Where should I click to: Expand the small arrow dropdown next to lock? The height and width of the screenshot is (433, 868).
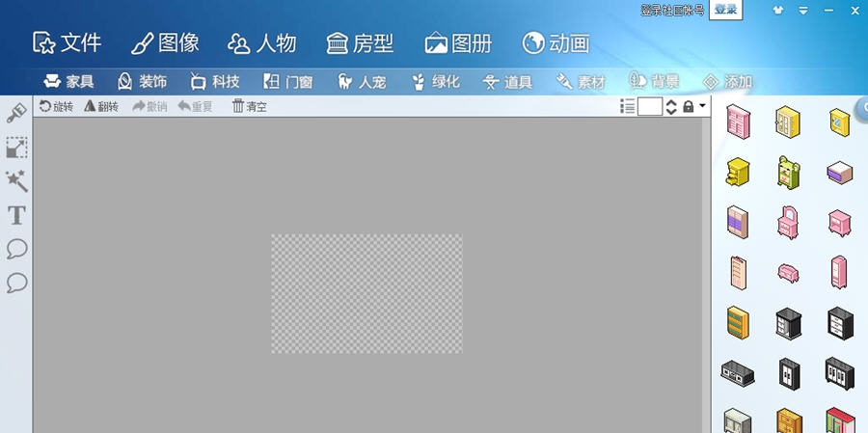(x=702, y=105)
